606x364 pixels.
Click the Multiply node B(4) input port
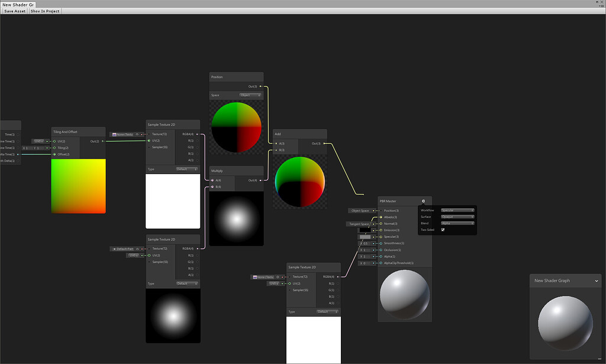tap(212, 186)
